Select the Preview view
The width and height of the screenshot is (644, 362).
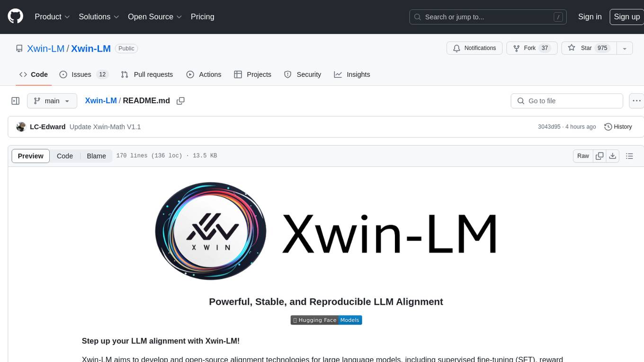[x=31, y=156]
